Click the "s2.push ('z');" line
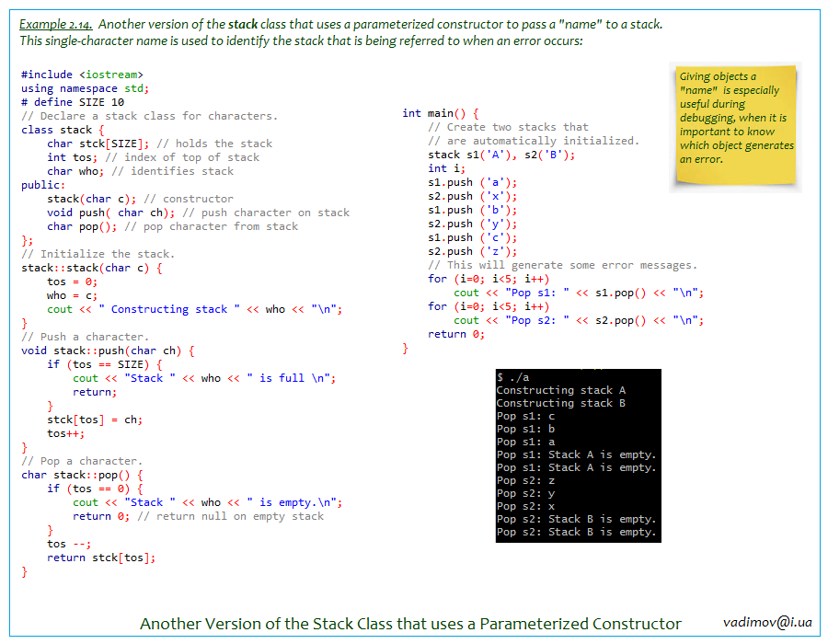Image resolution: width=828 pixels, height=644 pixels. (472, 251)
